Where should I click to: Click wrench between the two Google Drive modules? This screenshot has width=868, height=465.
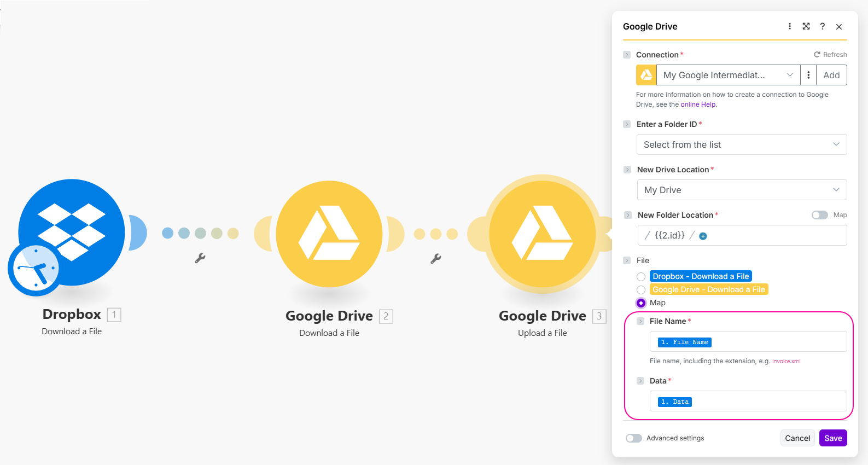435,258
